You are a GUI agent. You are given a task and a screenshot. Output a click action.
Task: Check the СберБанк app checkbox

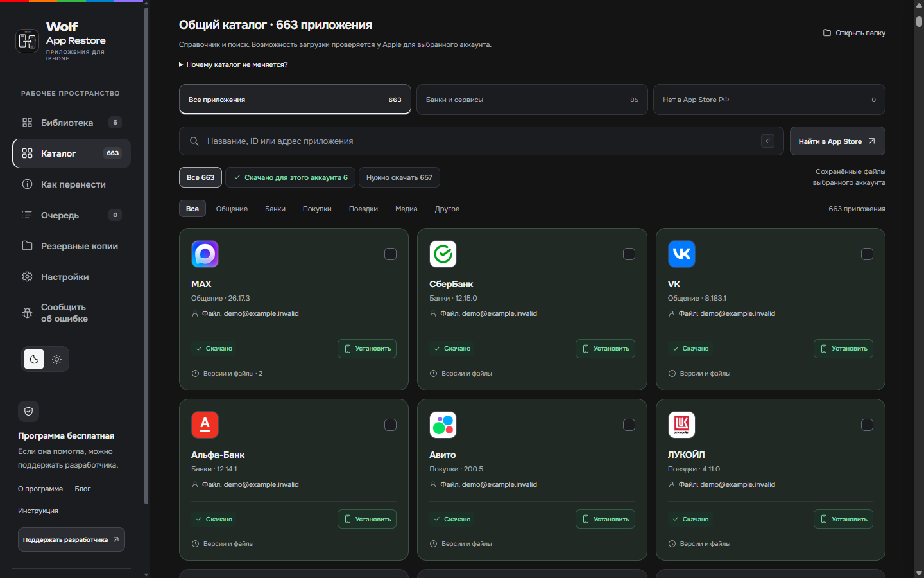coord(629,254)
